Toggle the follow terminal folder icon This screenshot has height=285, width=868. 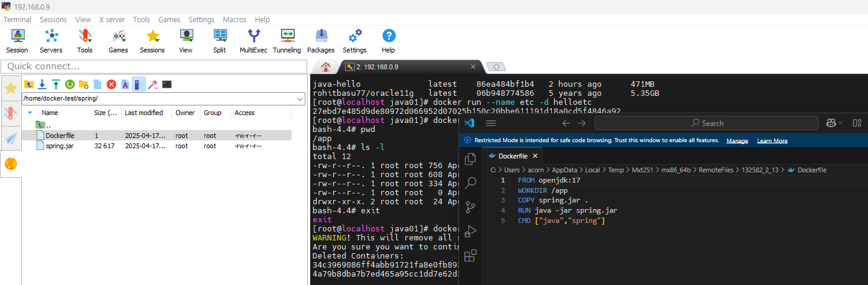click(x=139, y=84)
